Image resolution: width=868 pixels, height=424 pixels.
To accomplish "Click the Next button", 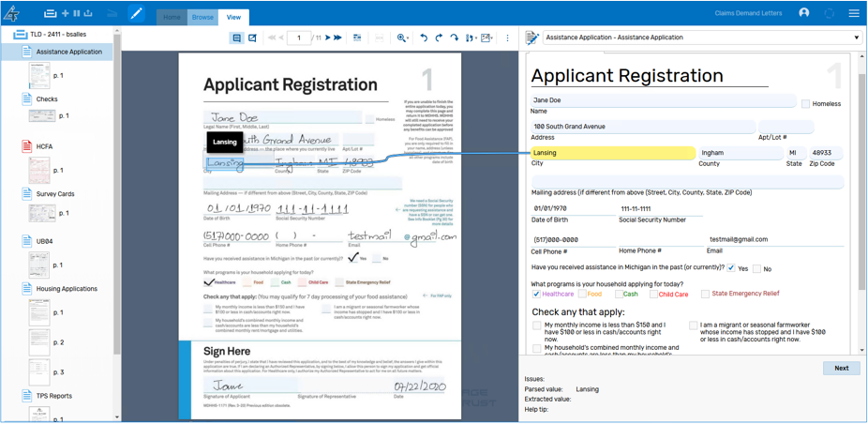I will tap(841, 369).
